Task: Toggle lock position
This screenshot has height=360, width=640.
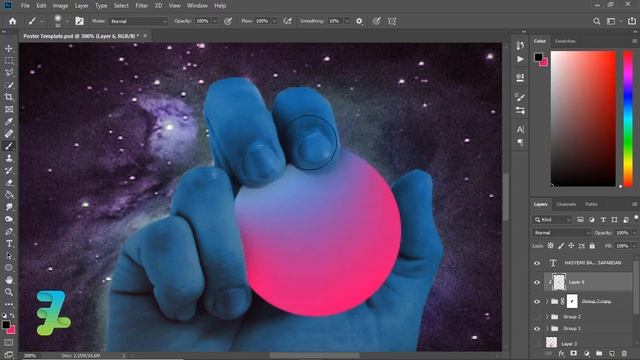Action: [x=571, y=246]
